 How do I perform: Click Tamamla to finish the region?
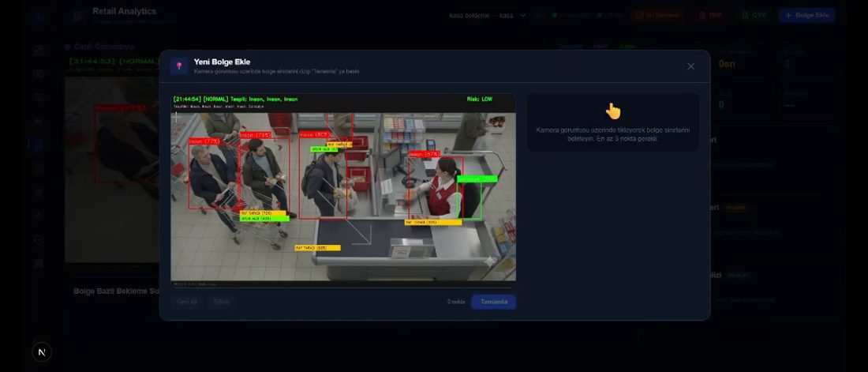click(x=493, y=302)
